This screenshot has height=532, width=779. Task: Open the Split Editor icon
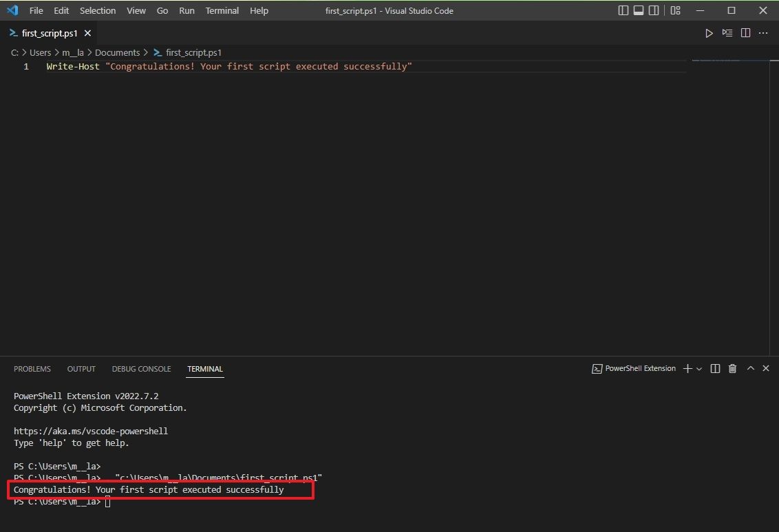(745, 32)
